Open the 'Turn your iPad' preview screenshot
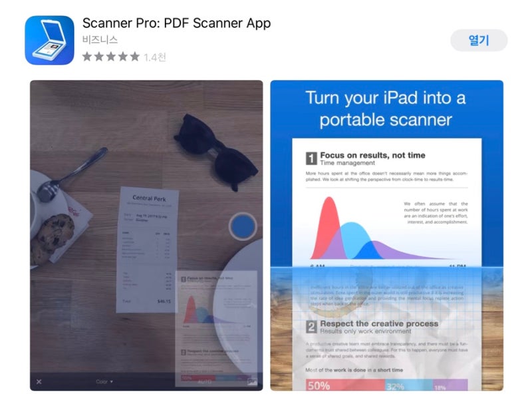This screenshot has height=412, width=532. click(387, 236)
